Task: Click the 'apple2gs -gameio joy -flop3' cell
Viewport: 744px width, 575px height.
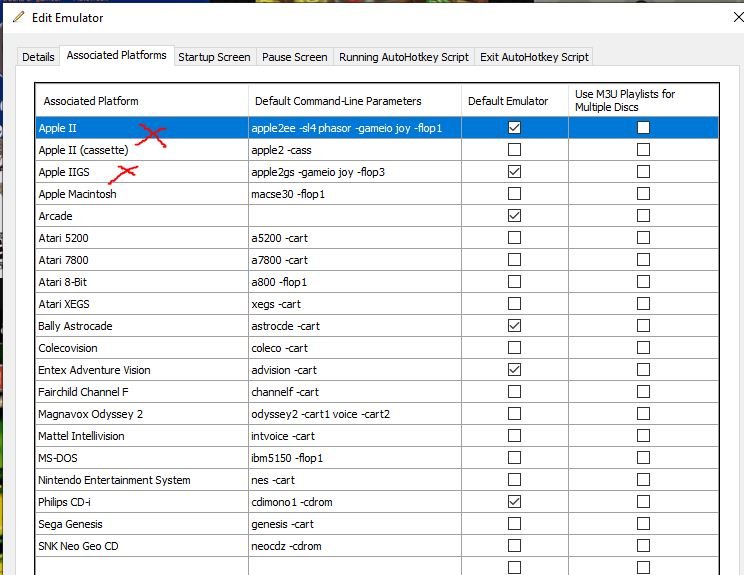Action: point(354,172)
